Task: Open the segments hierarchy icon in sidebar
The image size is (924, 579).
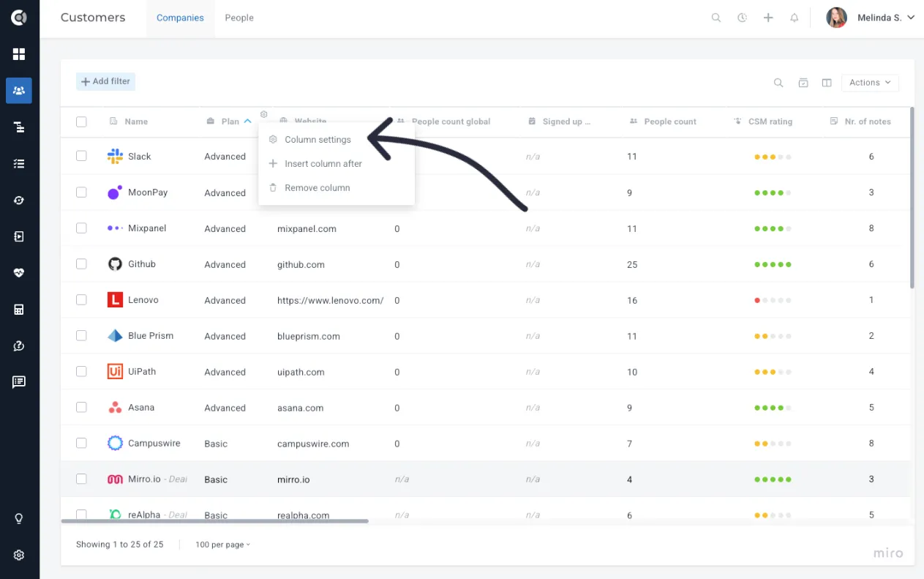Action: click(x=19, y=127)
